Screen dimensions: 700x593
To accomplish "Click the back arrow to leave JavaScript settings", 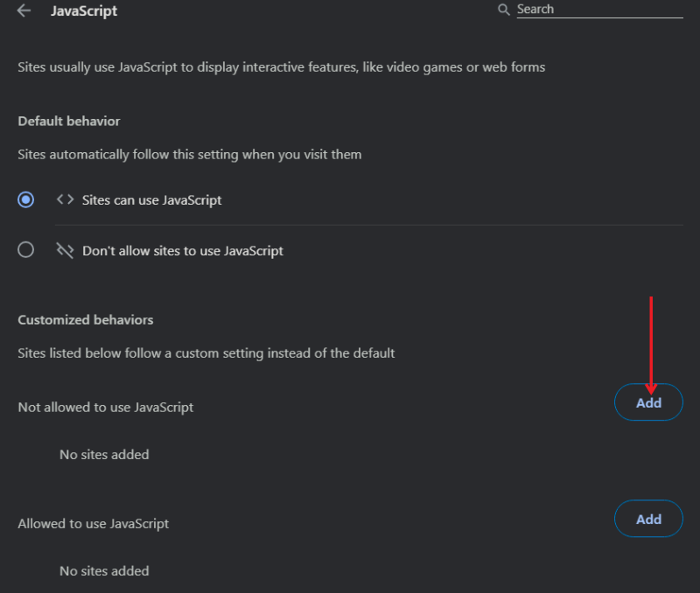I will (x=24, y=10).
